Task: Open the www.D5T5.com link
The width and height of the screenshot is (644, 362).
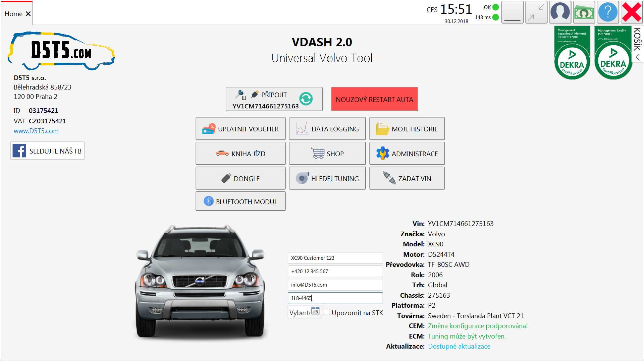Action: point(36,131)
